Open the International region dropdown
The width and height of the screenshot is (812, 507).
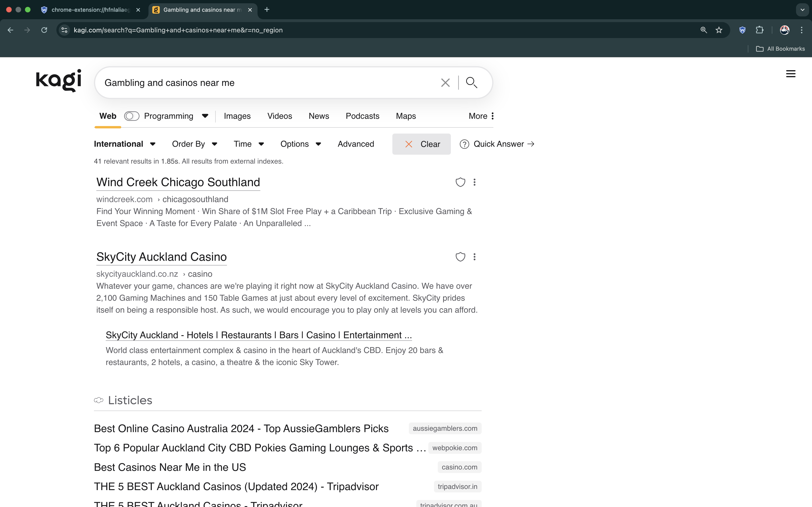pos(125,144)
